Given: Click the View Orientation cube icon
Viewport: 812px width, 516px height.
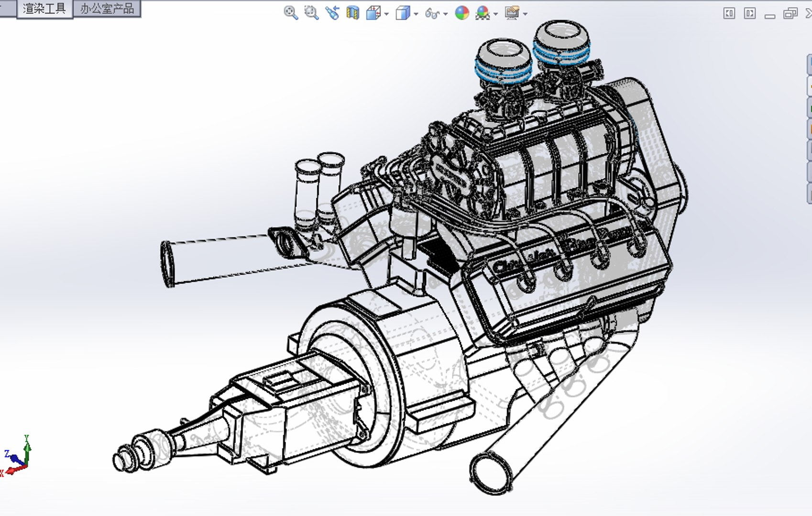Looking at the screenshot, I should (x=373, y=13).
